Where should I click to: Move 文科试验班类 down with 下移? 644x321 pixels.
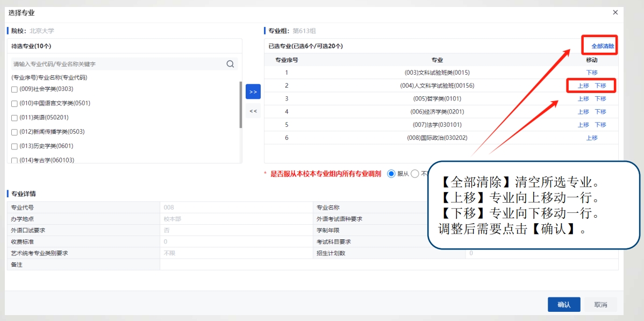coord(592,73)
